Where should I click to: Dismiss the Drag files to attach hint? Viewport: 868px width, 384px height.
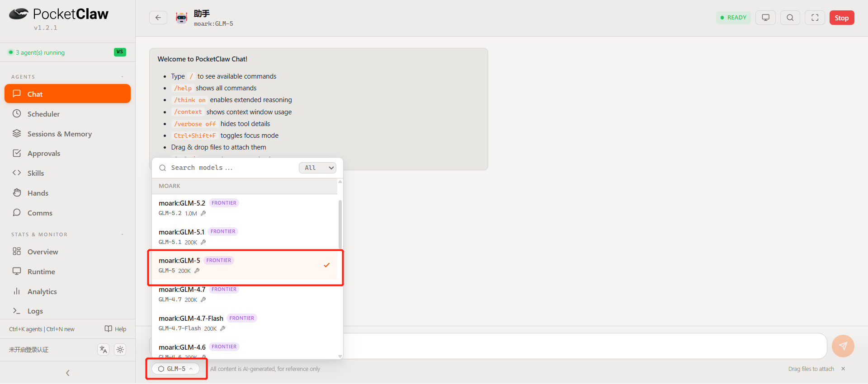[843, 369]
